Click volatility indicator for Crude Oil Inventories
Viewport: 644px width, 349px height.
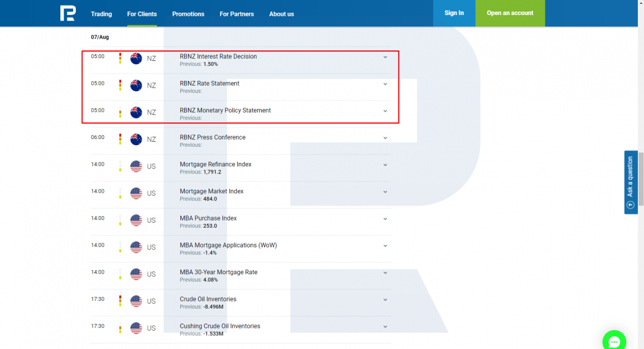click(121, 301)
